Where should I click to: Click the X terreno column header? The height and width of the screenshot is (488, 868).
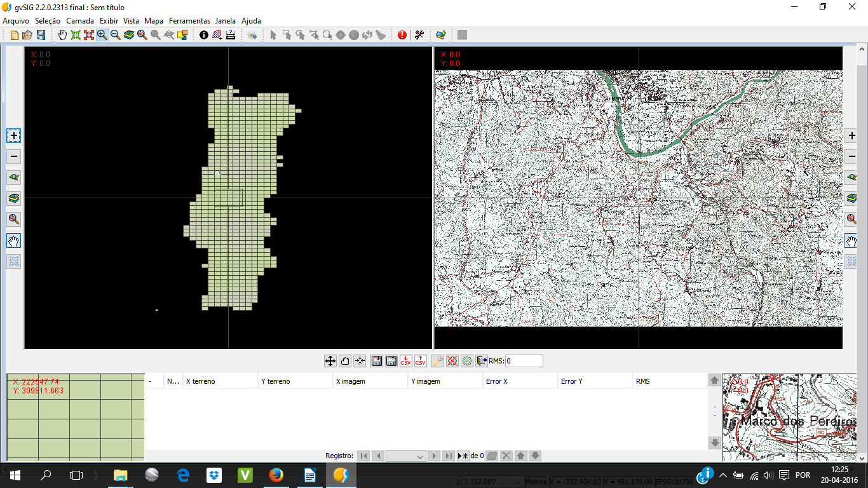coord(220,381)
